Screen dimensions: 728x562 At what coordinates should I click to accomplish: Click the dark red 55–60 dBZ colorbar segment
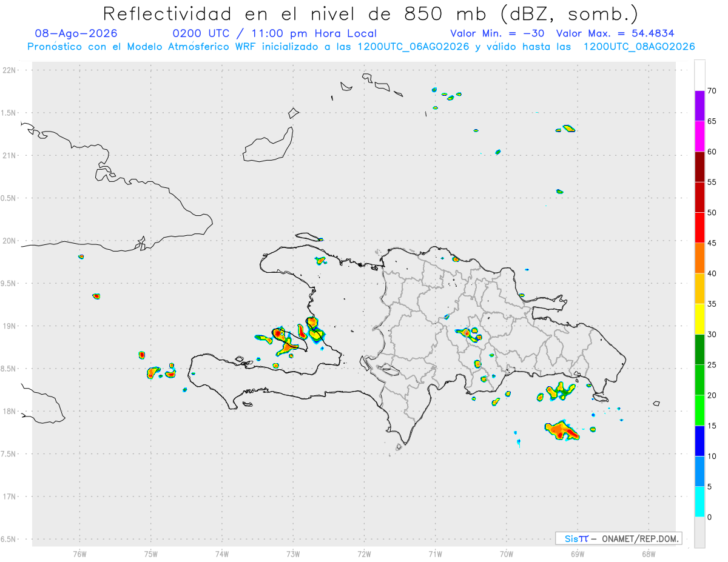pyautogui.click(x=699, y=167)
